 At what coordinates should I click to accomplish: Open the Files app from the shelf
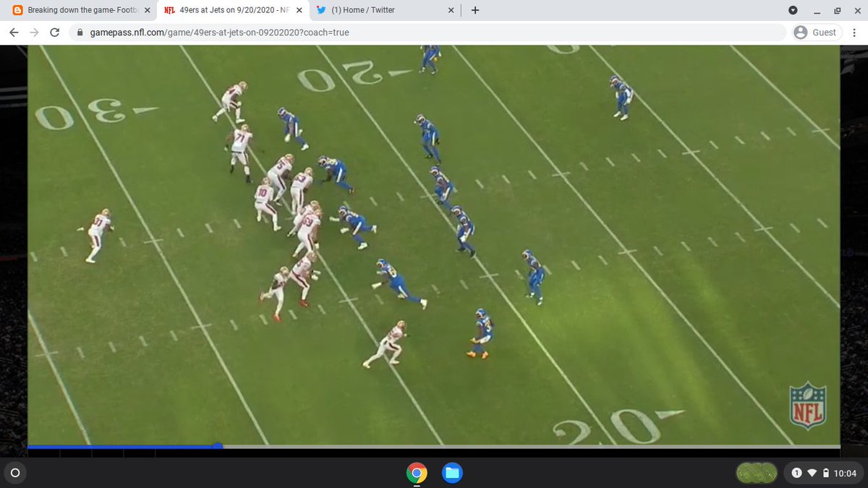pyautogui.click(x=452, y=474)
